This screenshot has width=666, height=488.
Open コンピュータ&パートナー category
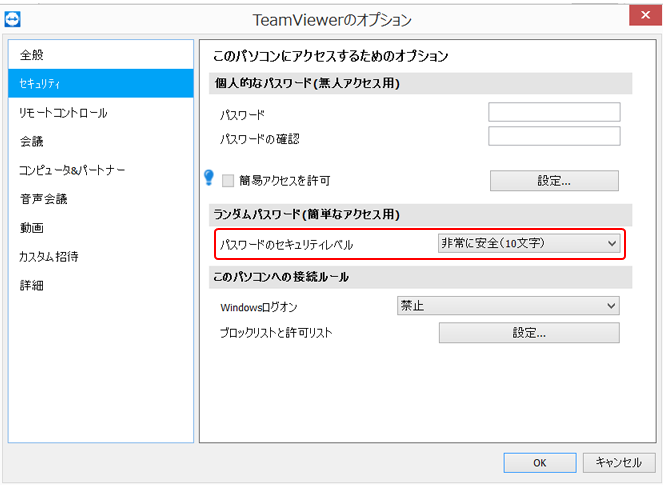(72, 170)
